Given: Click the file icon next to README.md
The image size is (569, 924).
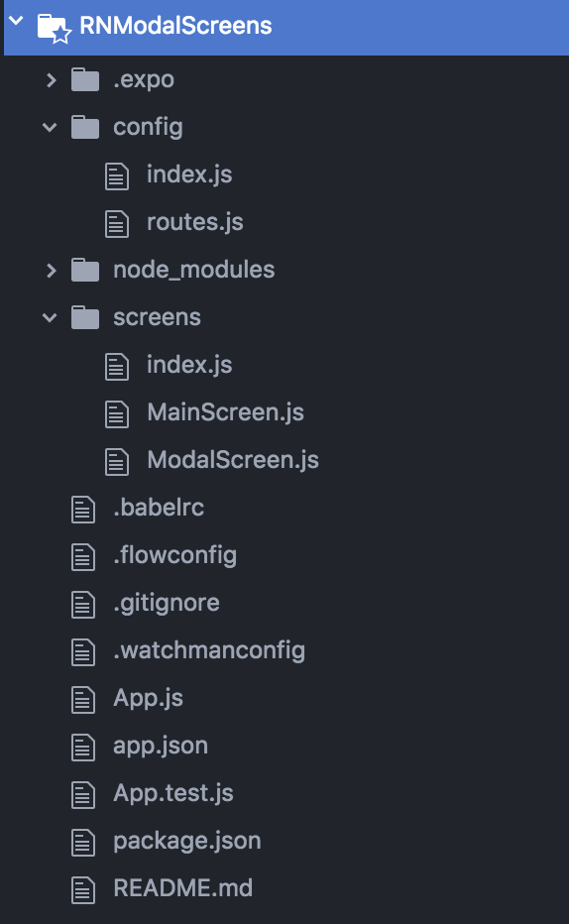Looking at the screenshot, I should (x=83, y=890).
